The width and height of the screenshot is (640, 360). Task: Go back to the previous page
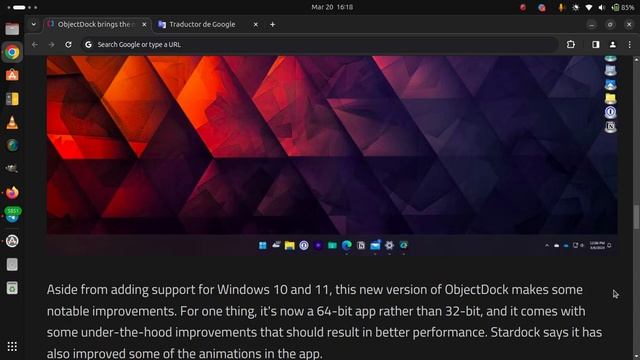[x=35, y=44]
